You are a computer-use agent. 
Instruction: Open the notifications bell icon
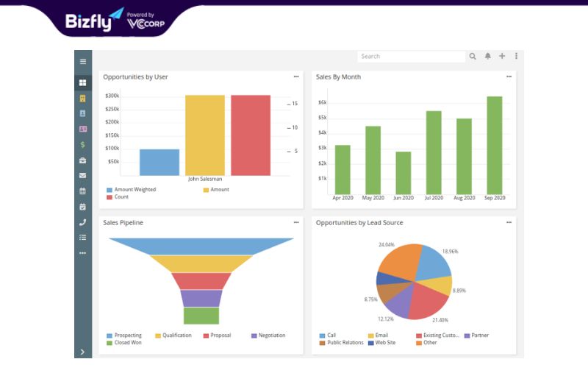(487, 57)
